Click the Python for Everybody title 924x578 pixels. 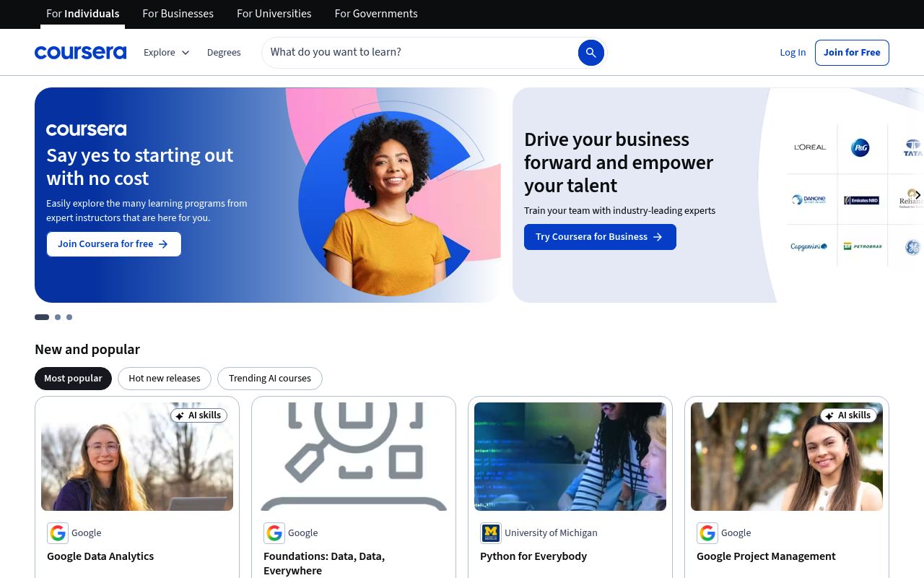[533, 556]
